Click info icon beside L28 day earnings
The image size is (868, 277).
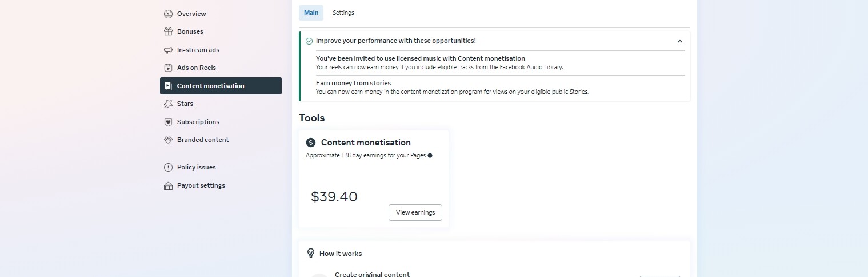tap(430, 155)
